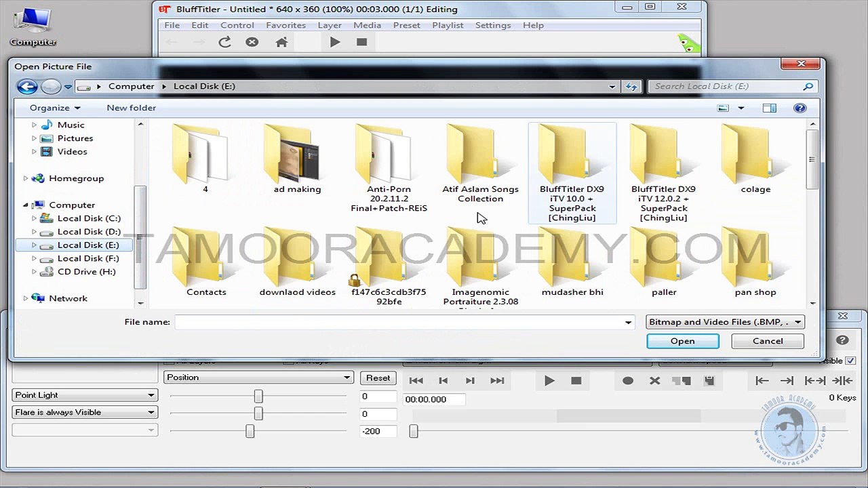This screenshot has width=868, height=488.
Task: Click the BluffTitler refresh toolbar icon
Action: coord(225,42)
